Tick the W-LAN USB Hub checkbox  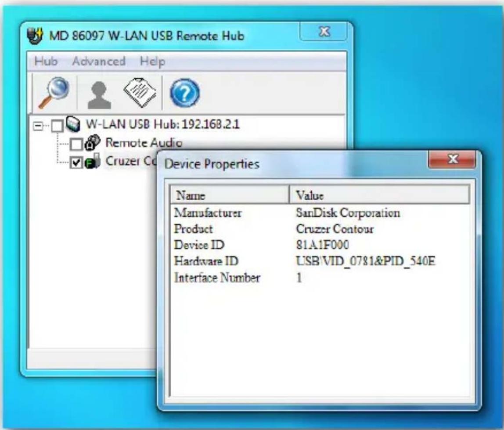tap(57, 126)
